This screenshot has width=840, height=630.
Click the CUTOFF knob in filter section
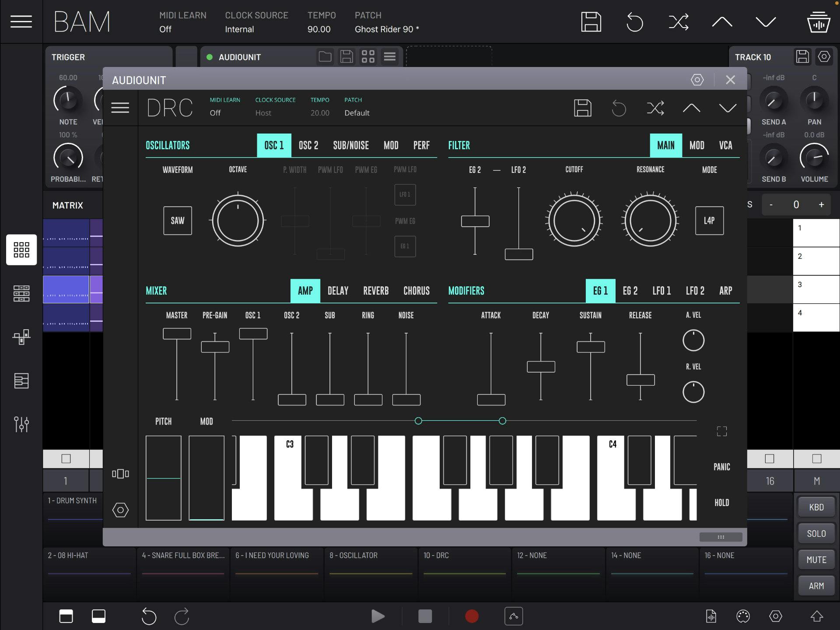point(574,220)
